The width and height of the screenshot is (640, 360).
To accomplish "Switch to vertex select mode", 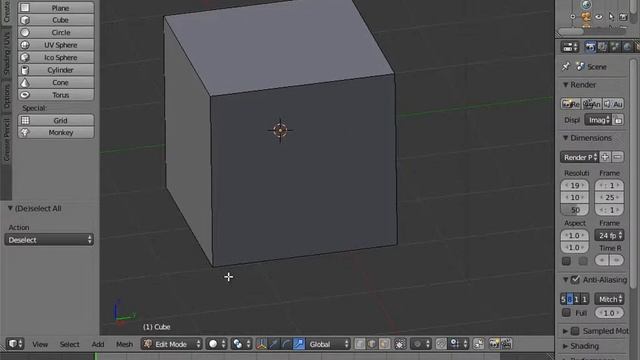I will click(x=360, y=344).
